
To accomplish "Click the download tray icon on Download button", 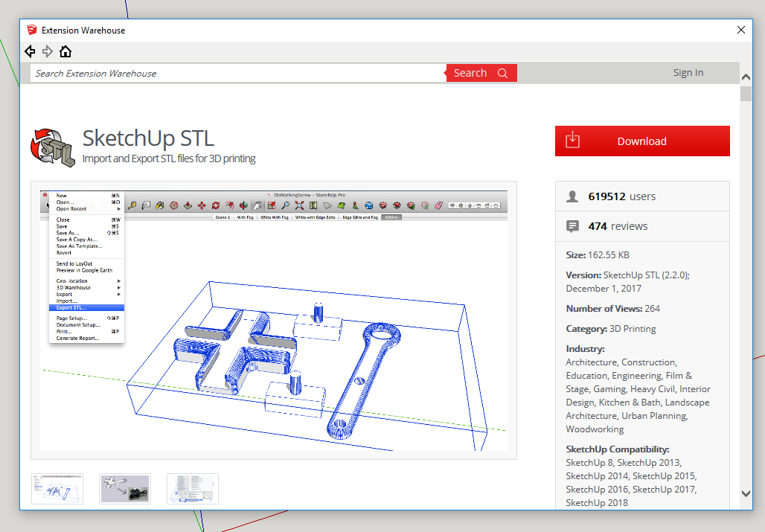I will [573, 141].
